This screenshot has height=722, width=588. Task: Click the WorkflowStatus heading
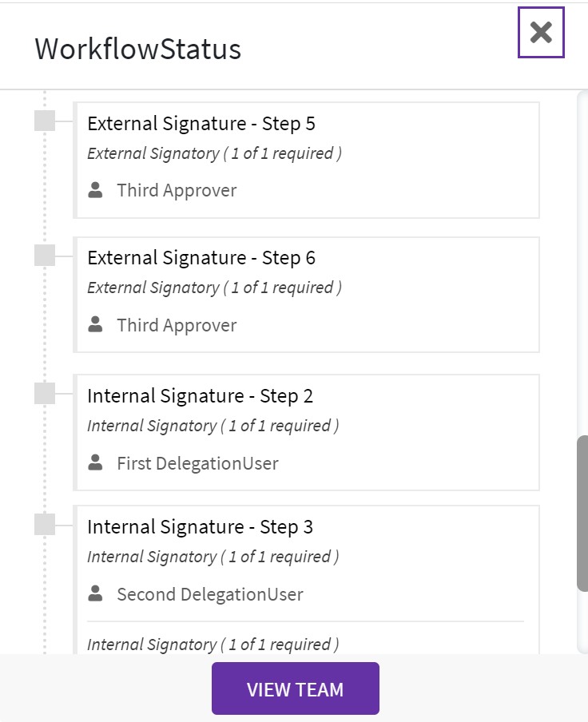coord(137,50)
